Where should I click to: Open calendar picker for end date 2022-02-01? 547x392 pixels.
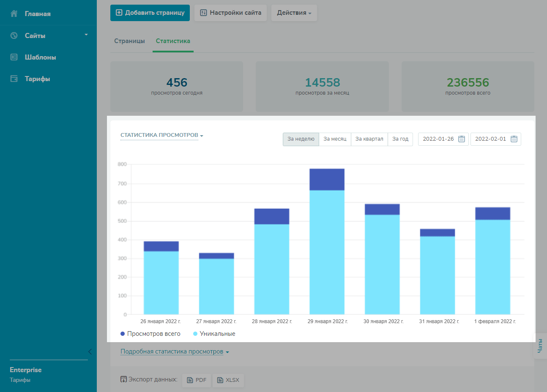point(514,139)
